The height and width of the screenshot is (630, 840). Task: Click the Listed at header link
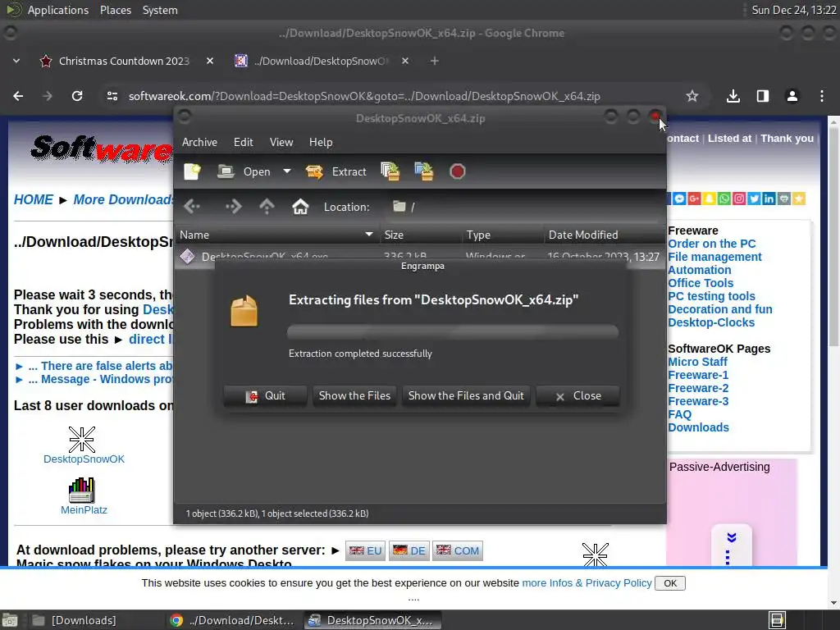click(729, 138)
